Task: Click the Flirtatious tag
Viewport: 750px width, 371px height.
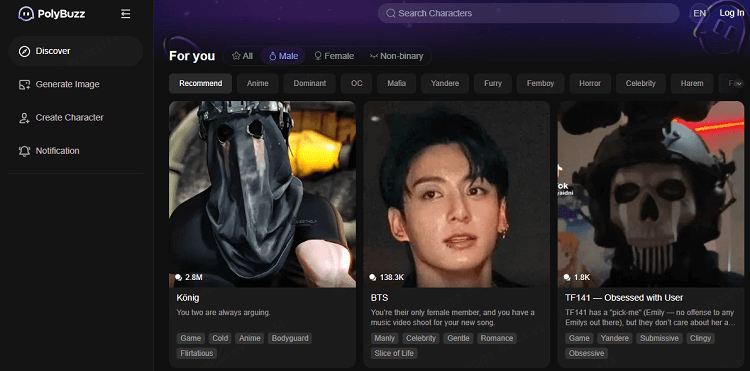Action: tap(197, 354)
